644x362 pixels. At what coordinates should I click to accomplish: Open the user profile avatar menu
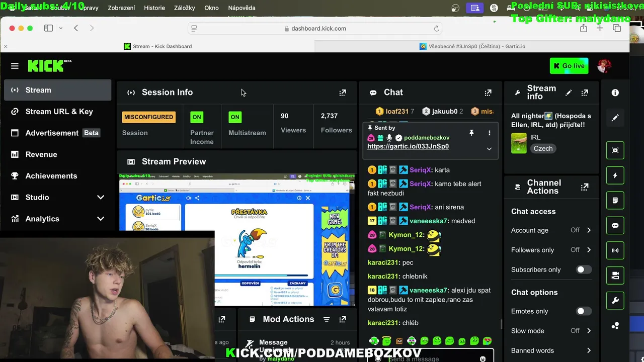(604, 66)
